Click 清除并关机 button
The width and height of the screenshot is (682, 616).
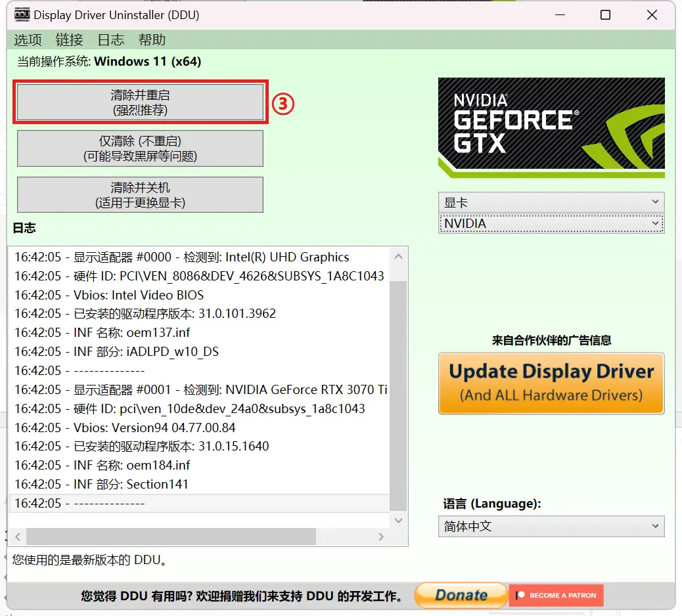(140, 195)
